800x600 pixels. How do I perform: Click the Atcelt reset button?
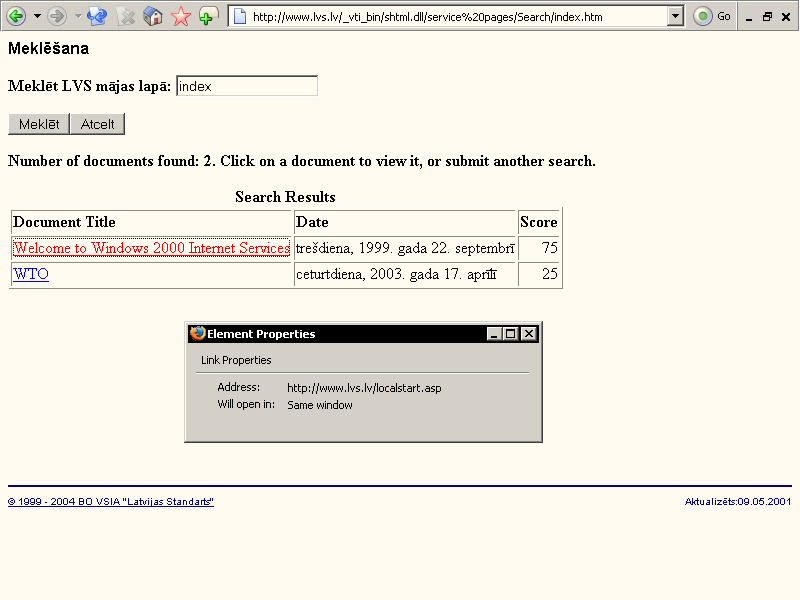tap(97, 124)
